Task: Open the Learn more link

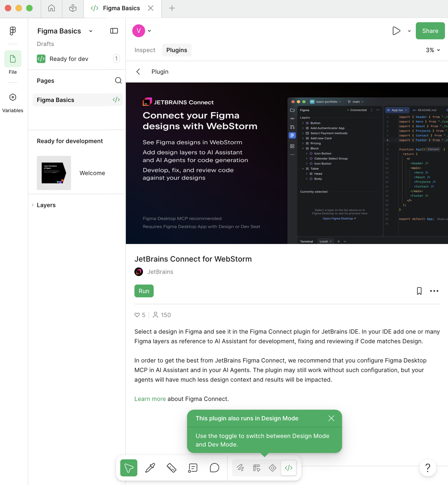Action: point(150,399)
